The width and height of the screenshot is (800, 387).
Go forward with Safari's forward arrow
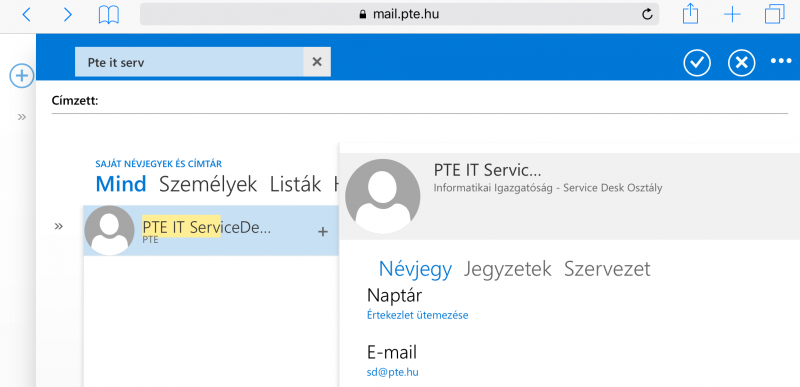click(67, 14)
